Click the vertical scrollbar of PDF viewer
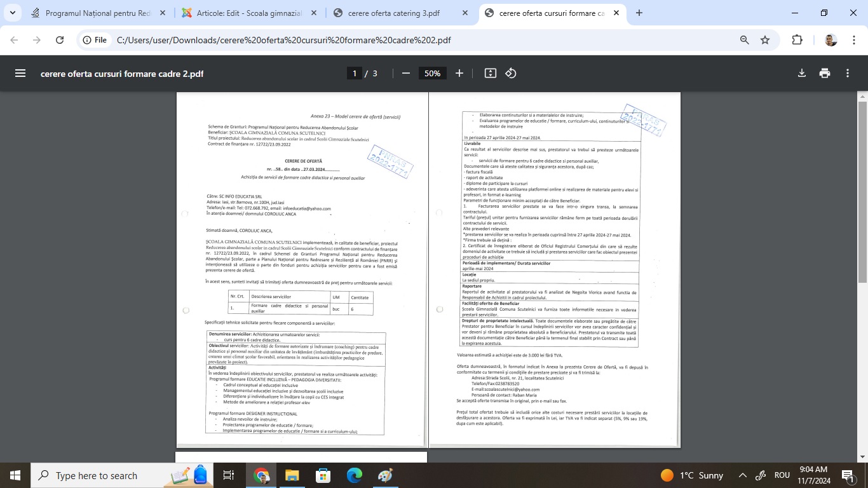868x488 pixels. (x=862, y=191)
